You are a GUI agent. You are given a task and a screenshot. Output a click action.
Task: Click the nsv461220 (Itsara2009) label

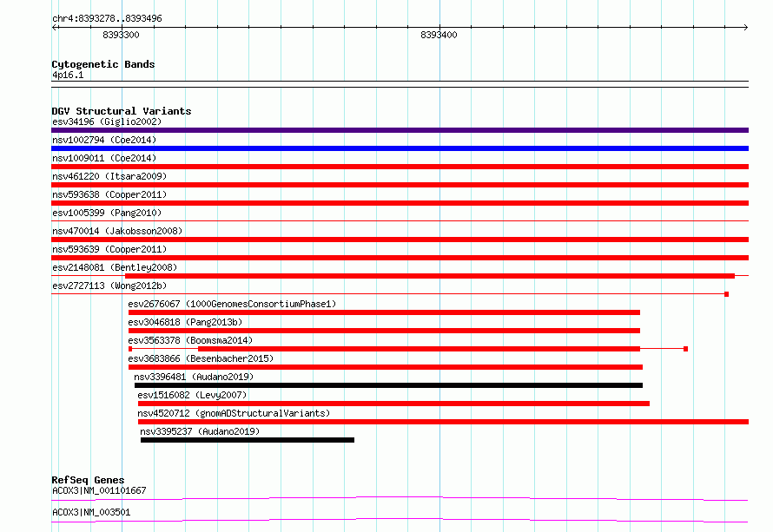109,176
